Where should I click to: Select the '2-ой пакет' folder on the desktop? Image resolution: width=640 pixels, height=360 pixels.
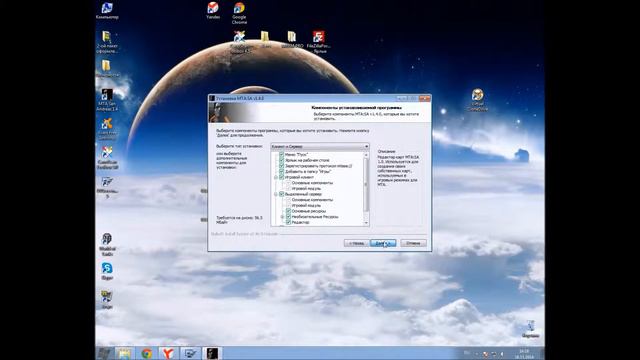point(107,42)
